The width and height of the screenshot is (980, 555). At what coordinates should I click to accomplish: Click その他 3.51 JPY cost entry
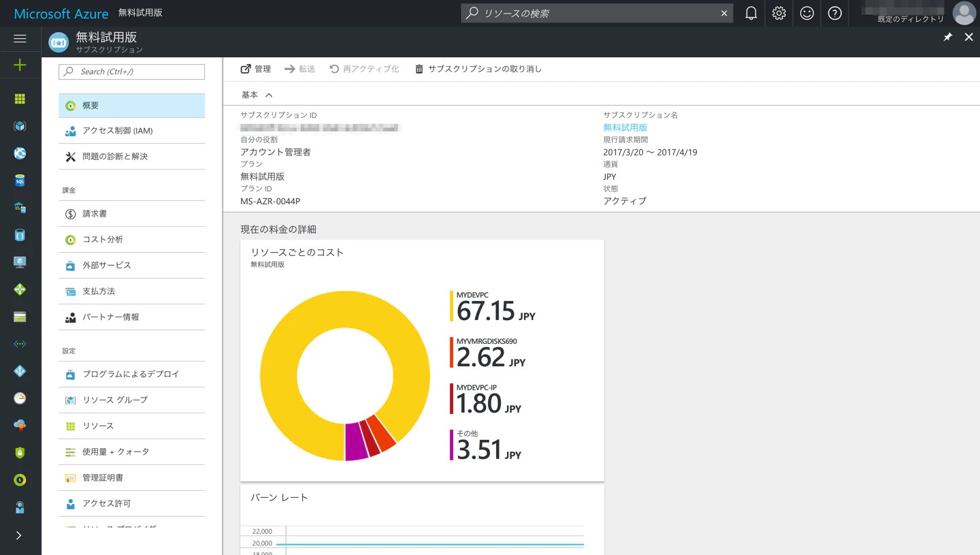(485, 445)
